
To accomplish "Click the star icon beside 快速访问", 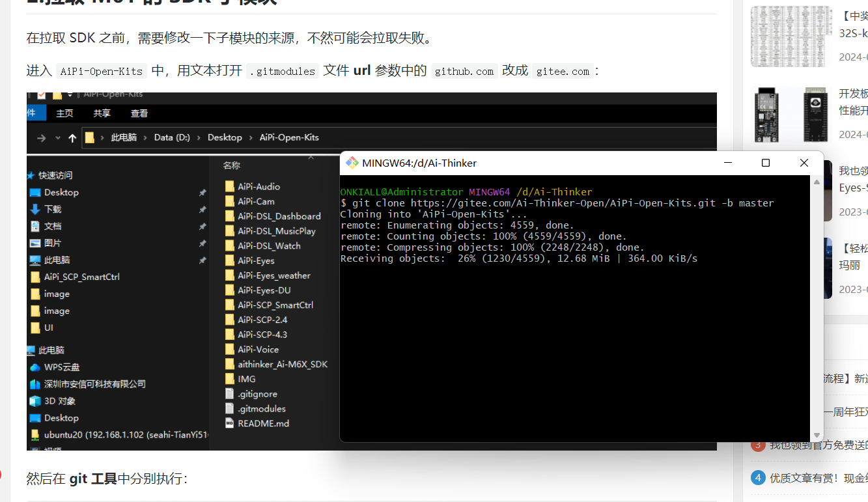I will pyautogui.click(x=31, y=175).
